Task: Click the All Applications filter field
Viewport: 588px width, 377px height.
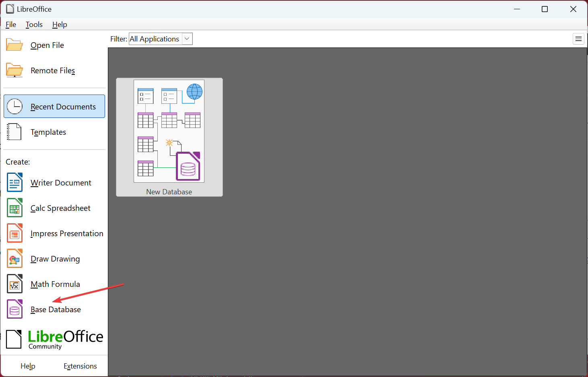Action: tap(161, 39)
